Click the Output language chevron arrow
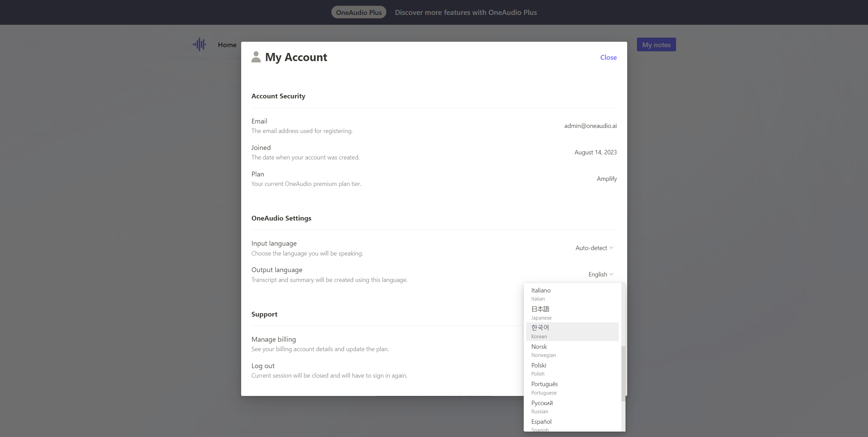868x437 pixels. pos(611,274)
